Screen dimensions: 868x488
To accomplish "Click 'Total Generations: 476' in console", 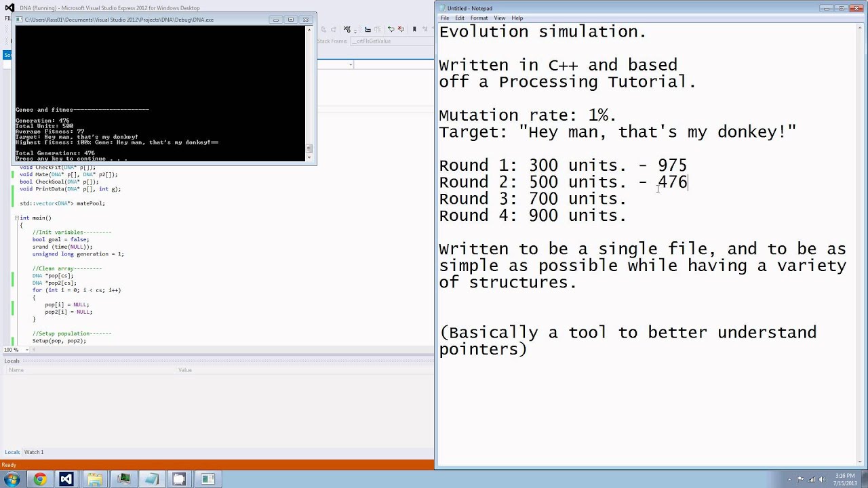I will click(x=56, y=153).
